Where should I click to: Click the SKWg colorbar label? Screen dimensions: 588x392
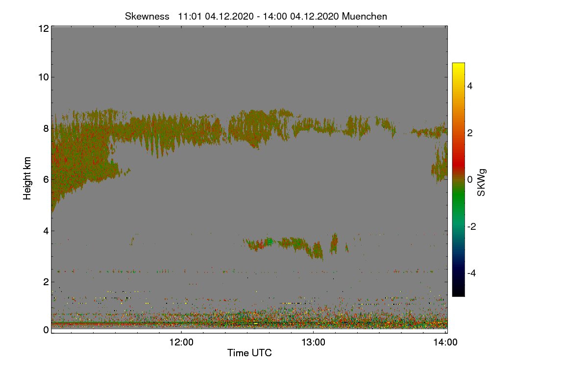482,182
